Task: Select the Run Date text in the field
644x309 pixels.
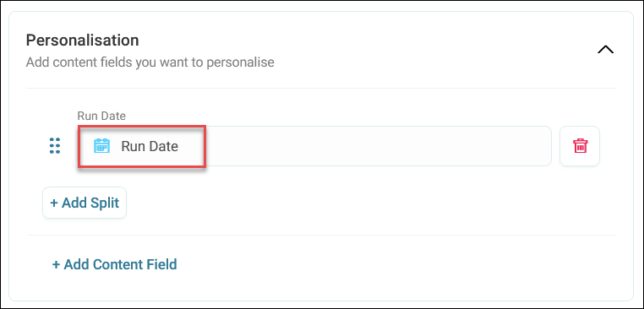Action: tap(150, 147)
